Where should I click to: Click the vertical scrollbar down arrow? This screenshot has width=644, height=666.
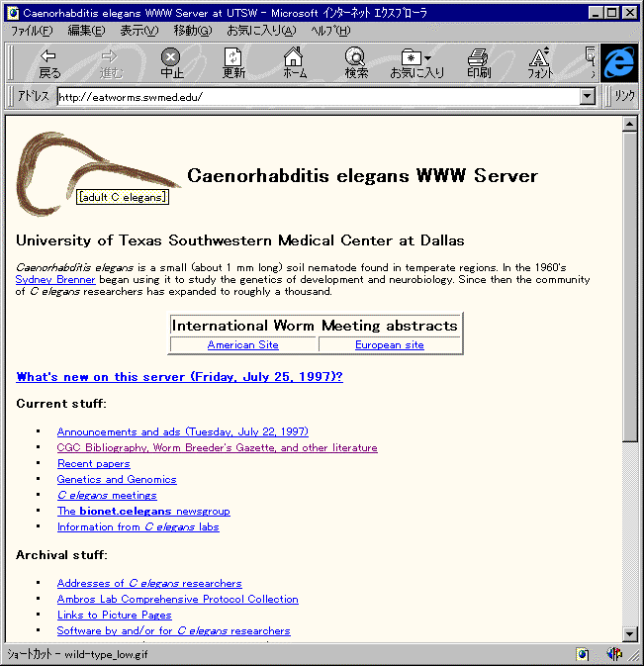pos(629,633)
